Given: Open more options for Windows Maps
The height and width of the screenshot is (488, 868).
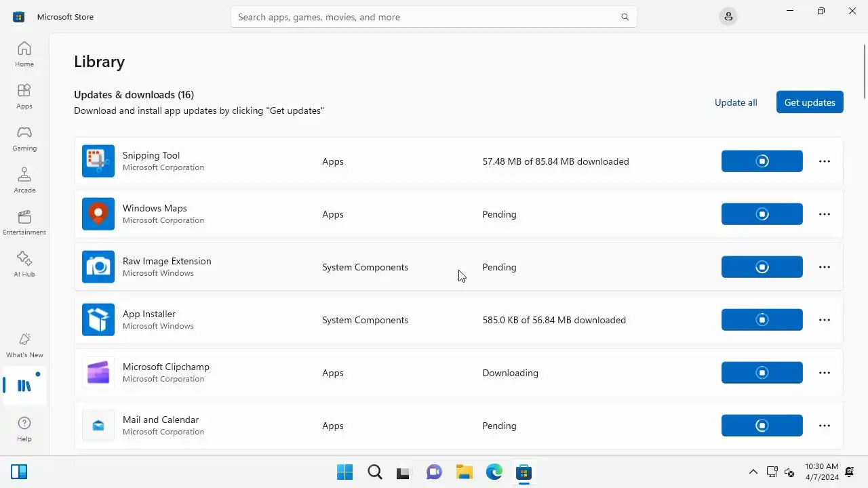Looking at the screenshot, I should [825, 214].
